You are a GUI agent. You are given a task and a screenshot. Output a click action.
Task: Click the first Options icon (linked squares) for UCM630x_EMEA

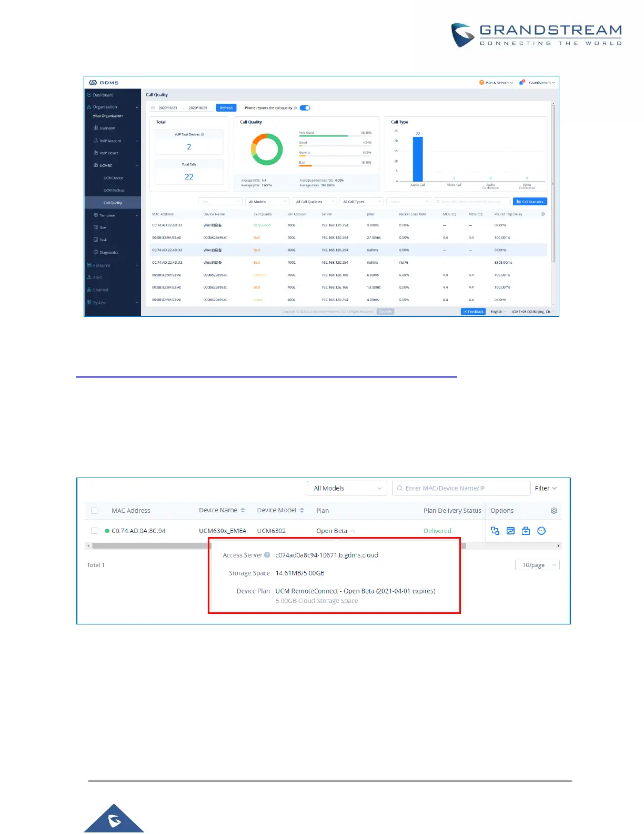pos(495,531)
